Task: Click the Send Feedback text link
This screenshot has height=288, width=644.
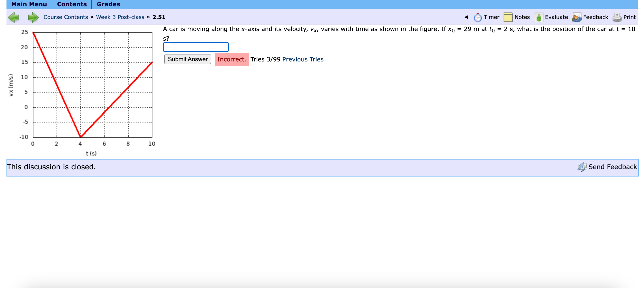Action: coord(612,167)
